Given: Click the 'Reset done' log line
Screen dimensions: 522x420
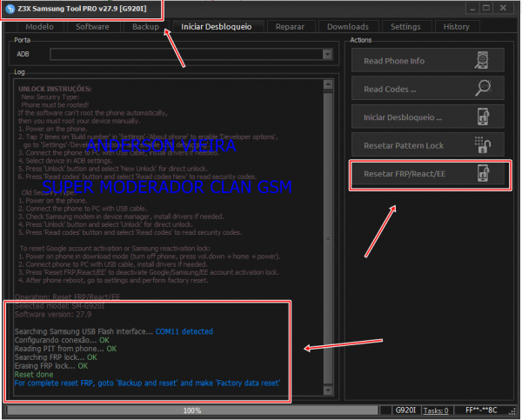Looking at the screenshot, I should coord(34,375).
